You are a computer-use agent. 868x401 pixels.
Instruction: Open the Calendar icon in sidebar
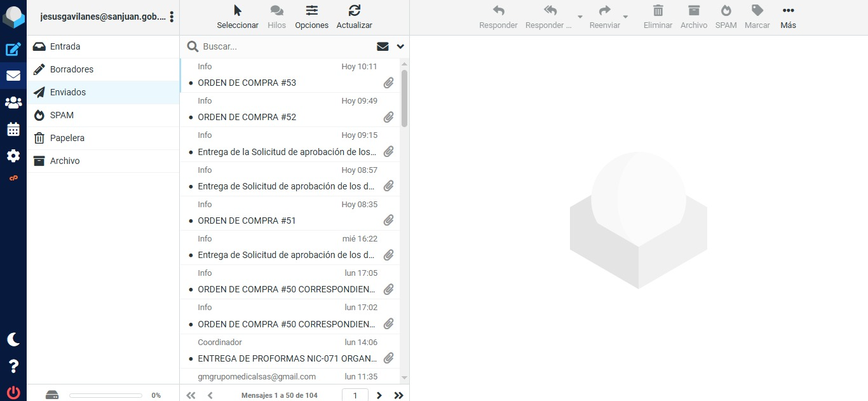click(x=13, y=129)
